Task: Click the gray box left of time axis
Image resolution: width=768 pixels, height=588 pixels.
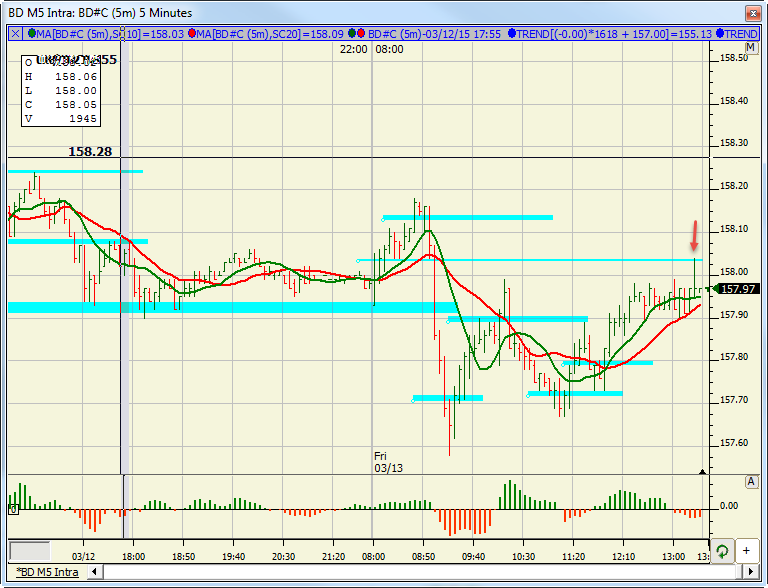Action: click(x=30, y=551)
